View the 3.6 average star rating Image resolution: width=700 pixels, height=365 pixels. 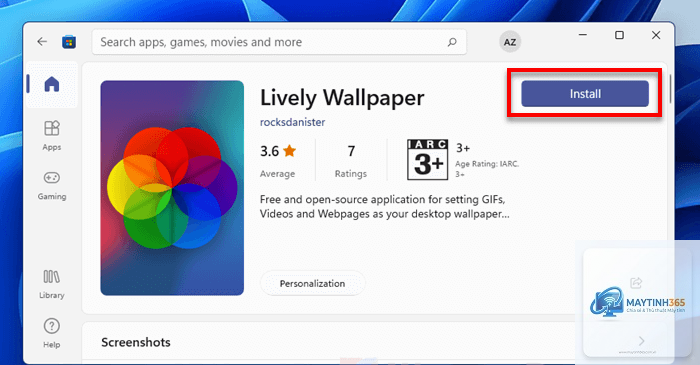(278, 161)
